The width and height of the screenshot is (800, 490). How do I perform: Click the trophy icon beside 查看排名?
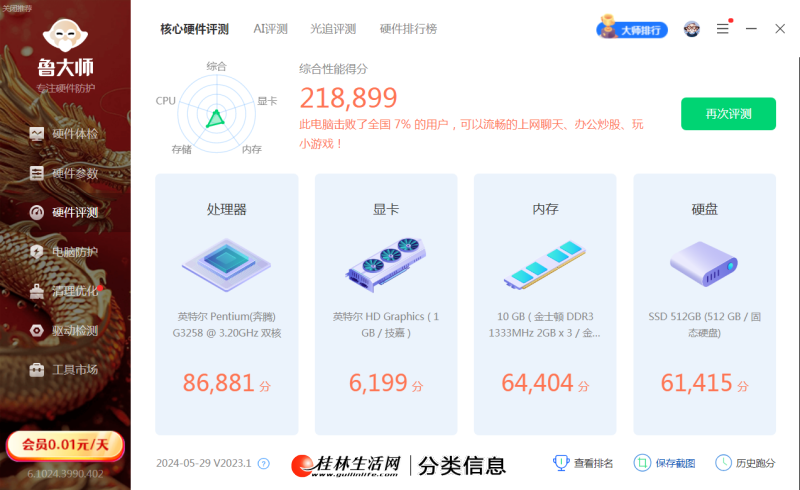click(561, 463)
